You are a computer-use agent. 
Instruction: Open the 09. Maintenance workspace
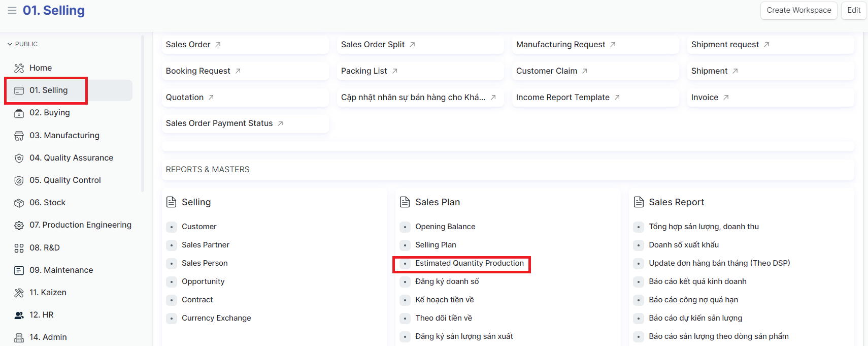pos(61,270)
